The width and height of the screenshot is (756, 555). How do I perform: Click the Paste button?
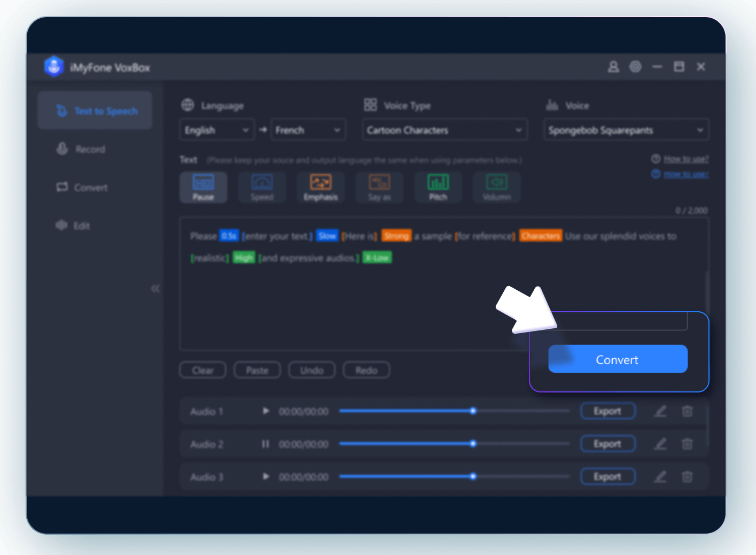[257, 370]
